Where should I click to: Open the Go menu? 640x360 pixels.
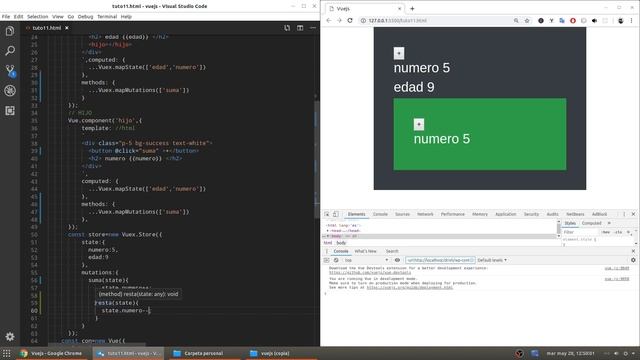point(71,17)
